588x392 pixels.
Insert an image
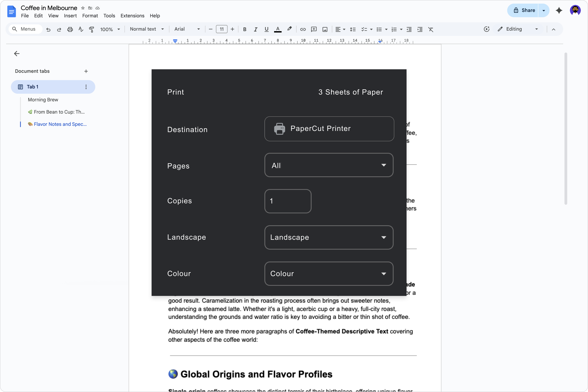[x=324, y=29]
